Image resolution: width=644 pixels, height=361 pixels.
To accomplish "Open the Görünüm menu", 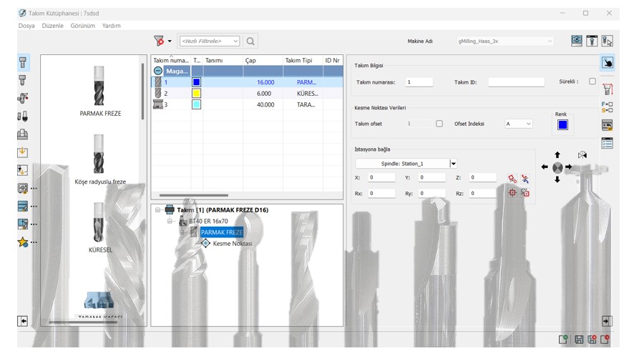I will pos(82,26).
